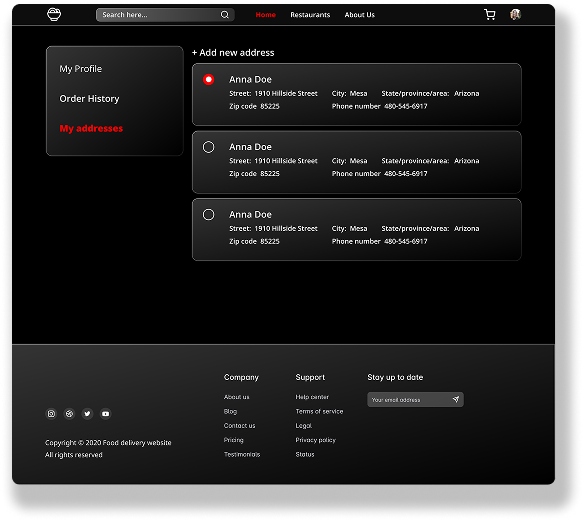Screen dimensions: 584x521
Task: Open About Us in the navigation bar
Action: click(360, 15)
